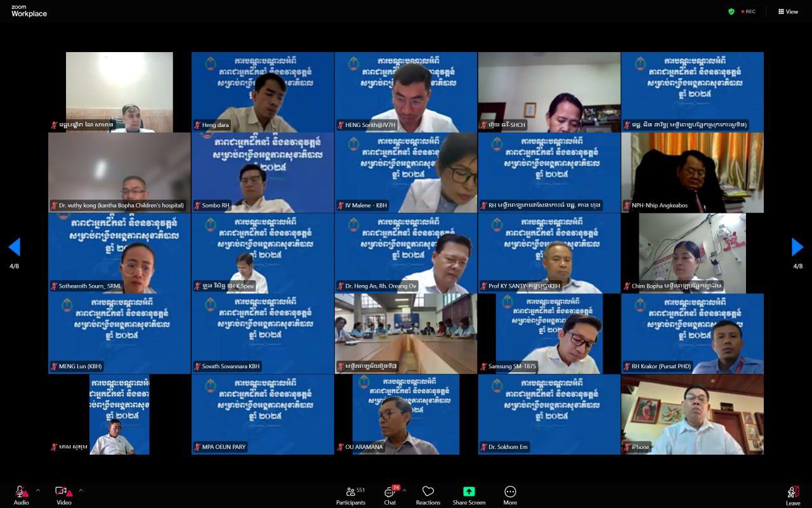
Task: Expand the video options chevron
Action: point(81,490)
